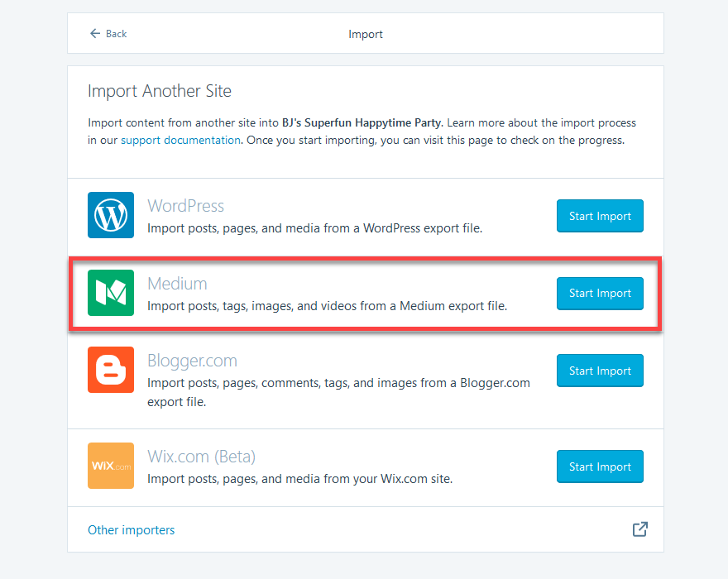Click the Blogger.com importer logo icon
Screen dimensions: 728x579
tap(110, 370)
